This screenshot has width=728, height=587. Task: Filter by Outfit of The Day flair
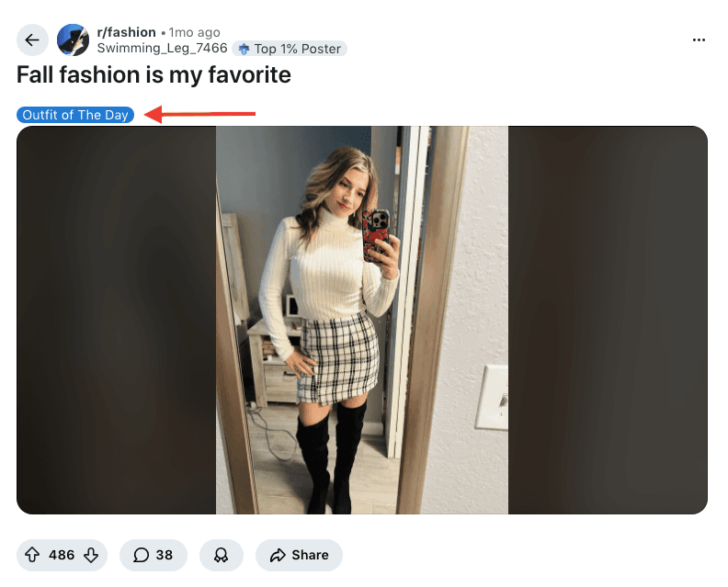(x=75, y=115)
